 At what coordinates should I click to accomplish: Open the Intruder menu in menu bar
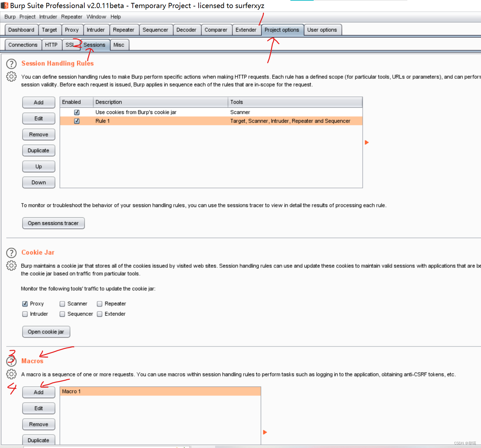(48, 17)
